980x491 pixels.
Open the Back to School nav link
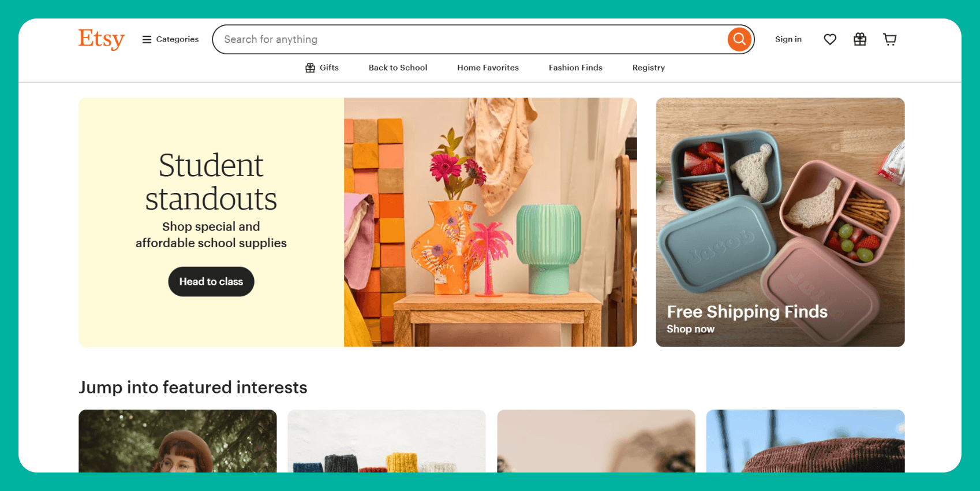coord(398,68)
